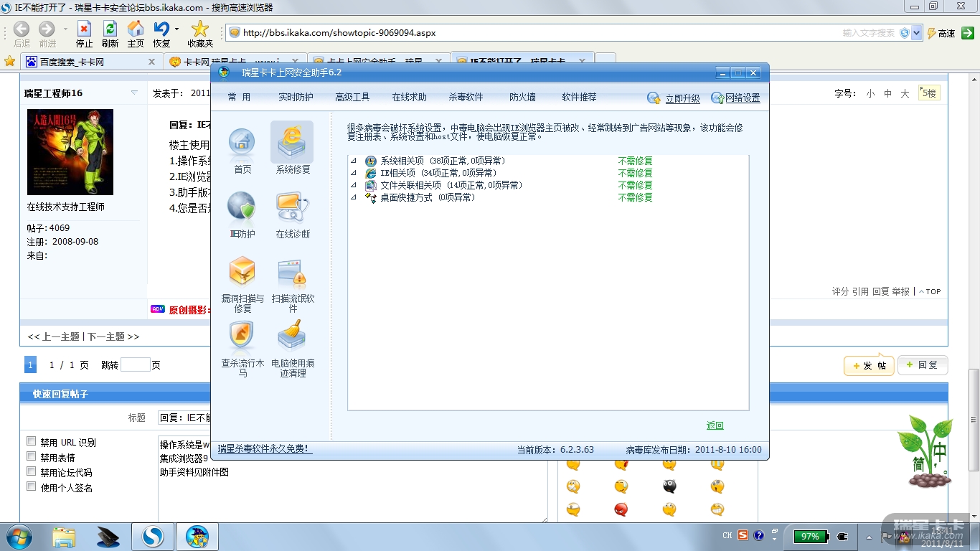Click the blue help question tray icon
This screenshot has width=980, height=551.
(759, 535)
